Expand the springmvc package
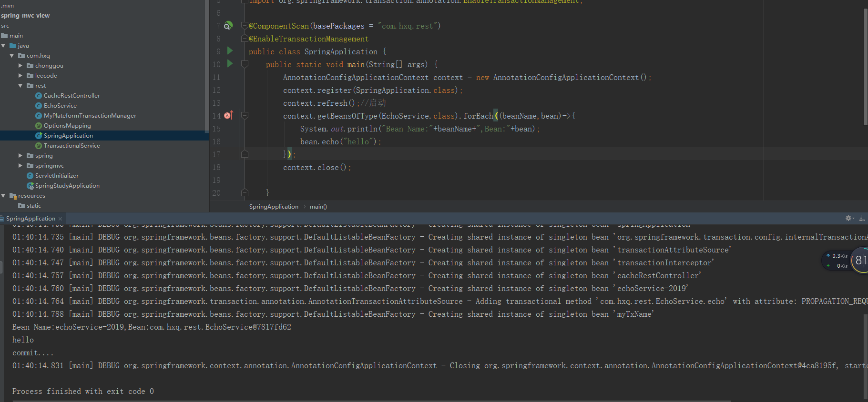 (20, 166)
